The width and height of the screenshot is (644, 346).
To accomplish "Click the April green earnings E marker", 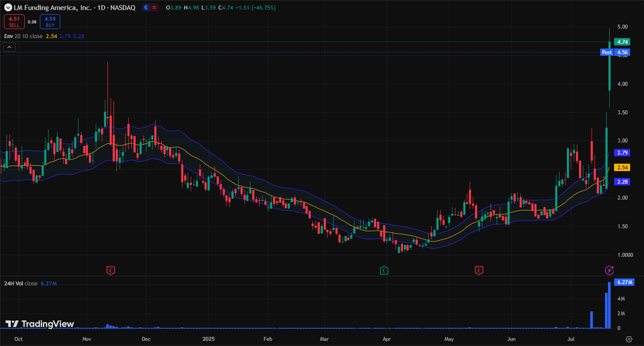I will 384,270.
